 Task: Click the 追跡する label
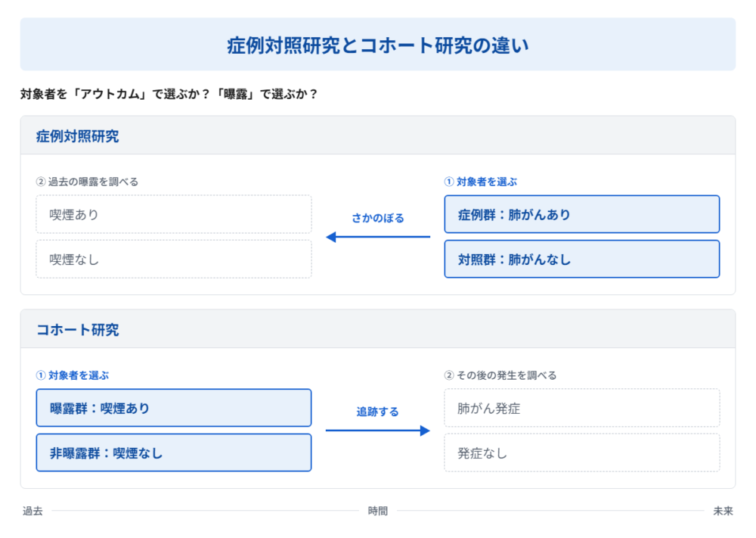tap(377, 412)
